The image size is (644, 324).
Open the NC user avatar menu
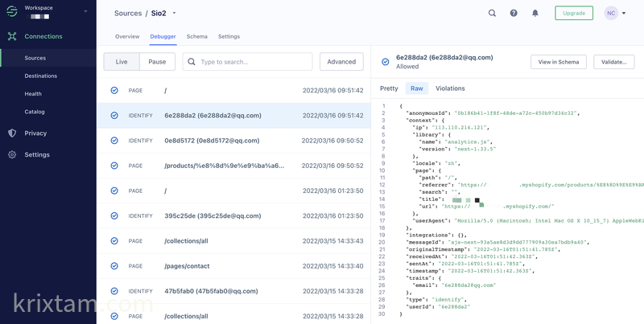(x=615, y=13)
